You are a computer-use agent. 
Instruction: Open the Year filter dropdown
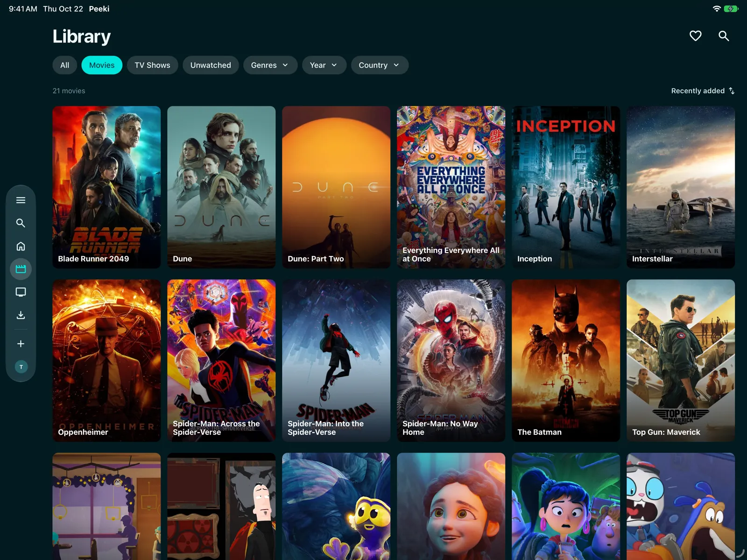(x=324, y=65)
